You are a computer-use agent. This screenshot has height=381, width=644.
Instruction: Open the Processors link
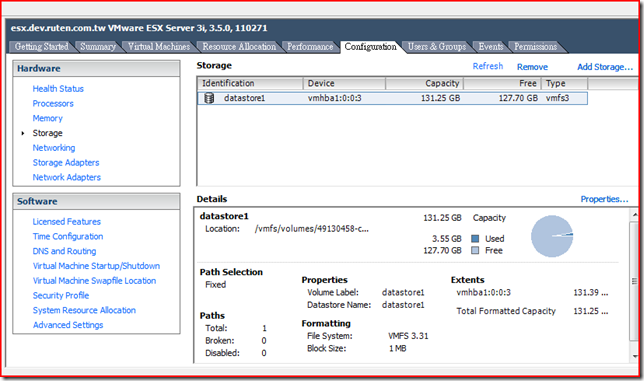click(x=53, y=103)
